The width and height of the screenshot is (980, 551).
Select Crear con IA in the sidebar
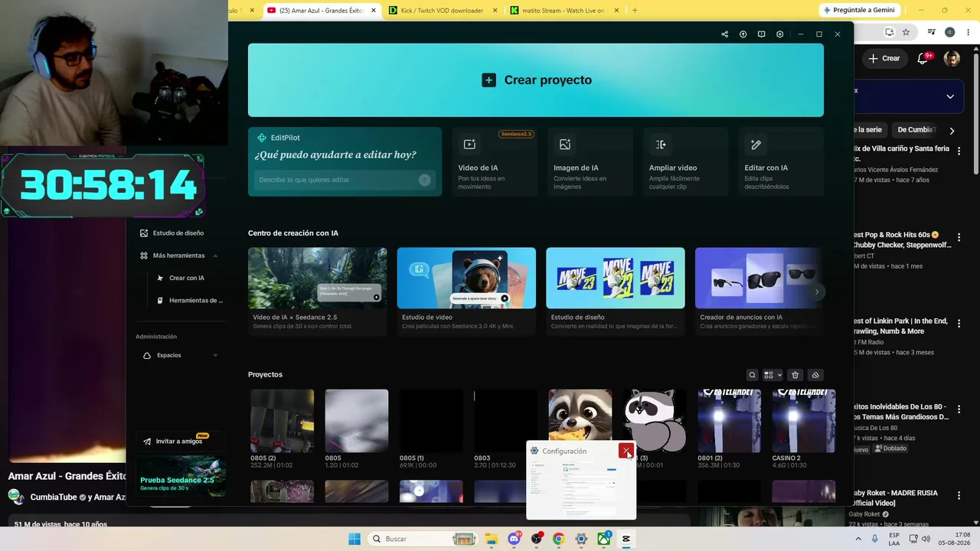point(186,278)
